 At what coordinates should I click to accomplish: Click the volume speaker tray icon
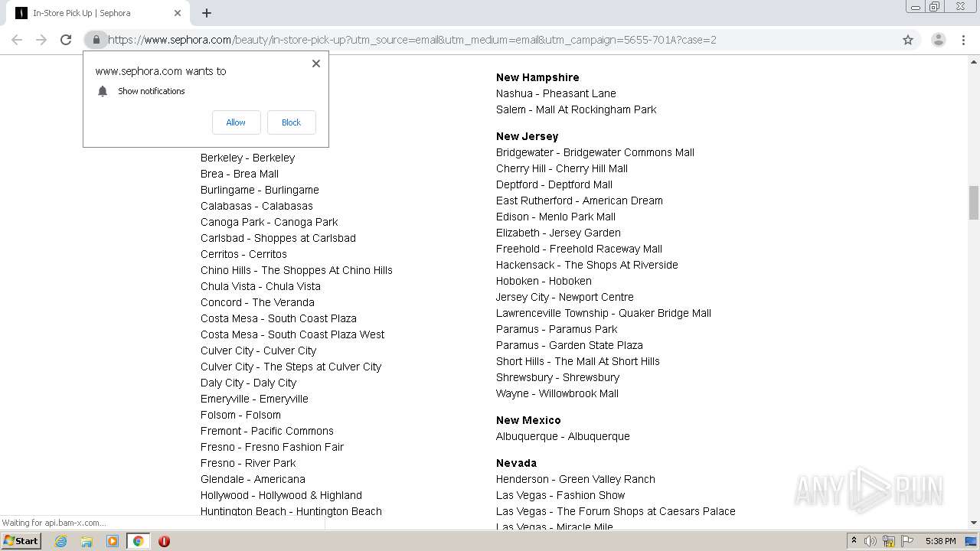point(871,541)
